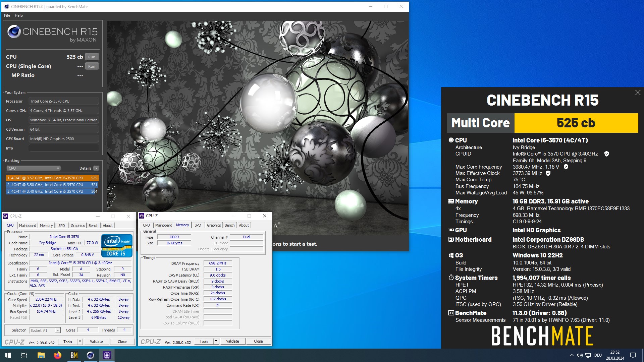Click the BenchMate section icon
The height and width of the screenshot is (362, 644).
tap(451, 313)
